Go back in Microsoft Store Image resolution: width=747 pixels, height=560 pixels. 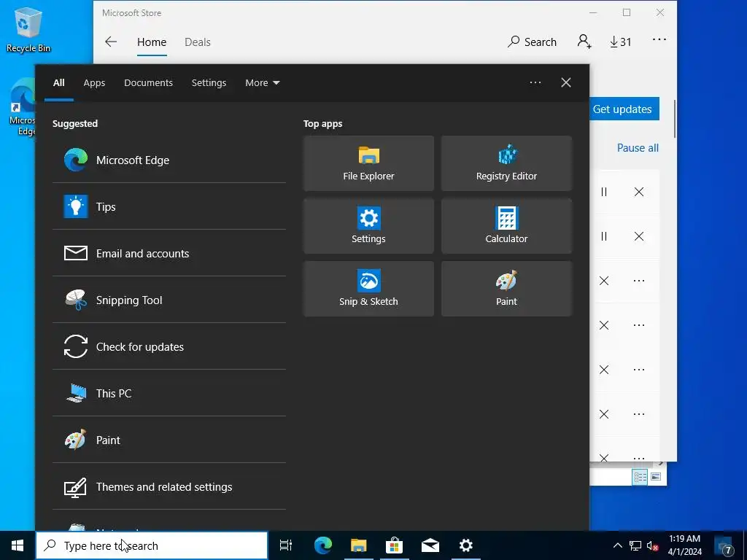111,42
